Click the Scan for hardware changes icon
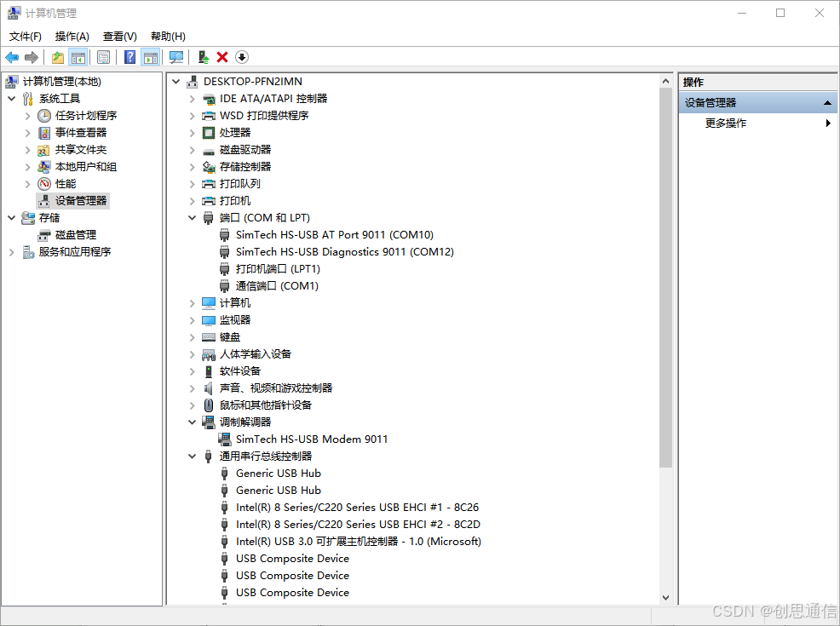 coord(176,57)
